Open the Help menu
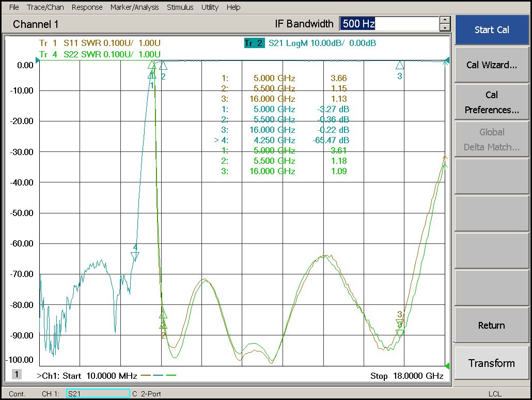The width and height of the screenshot is (532, 400). point(233,7)
